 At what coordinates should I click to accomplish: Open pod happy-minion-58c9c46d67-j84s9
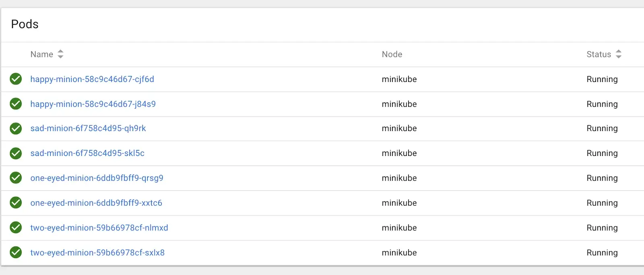(93, 104)
